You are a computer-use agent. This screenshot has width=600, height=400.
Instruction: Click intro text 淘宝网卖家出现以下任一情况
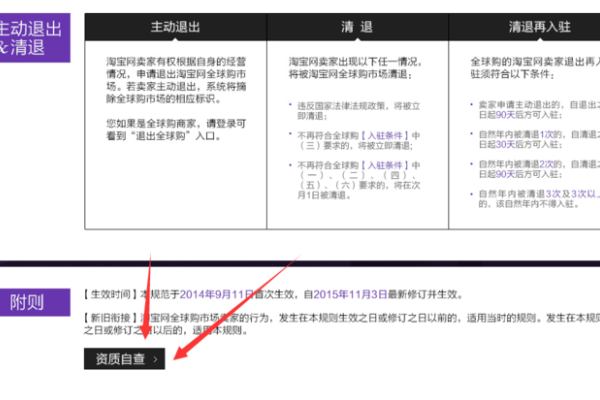pos(355,68)
